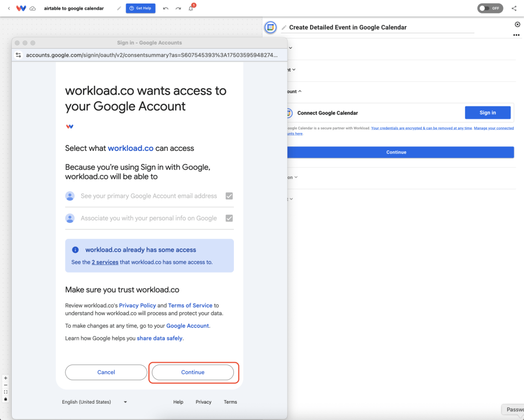Go back using the top-left chevron

[x=9, y=8]
